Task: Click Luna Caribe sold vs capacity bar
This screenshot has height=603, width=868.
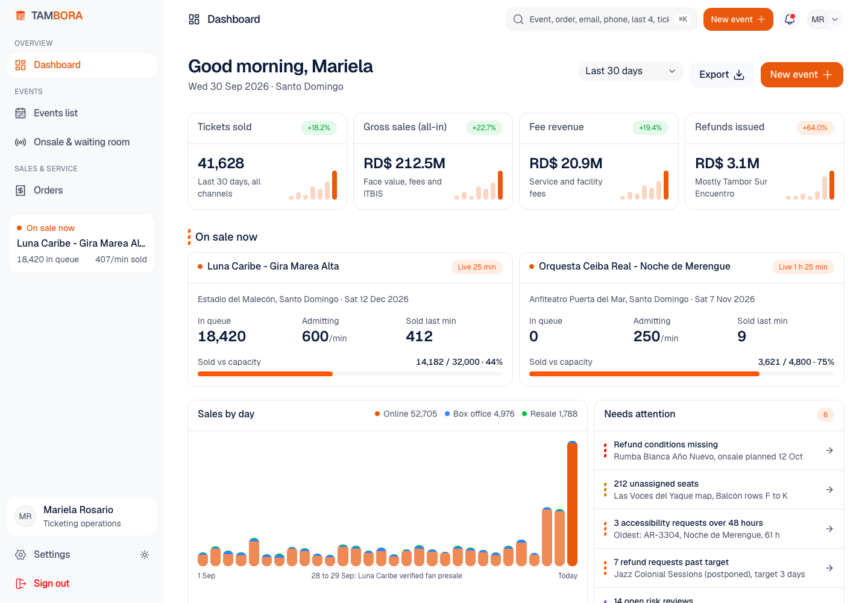Action: click(350, 374)
